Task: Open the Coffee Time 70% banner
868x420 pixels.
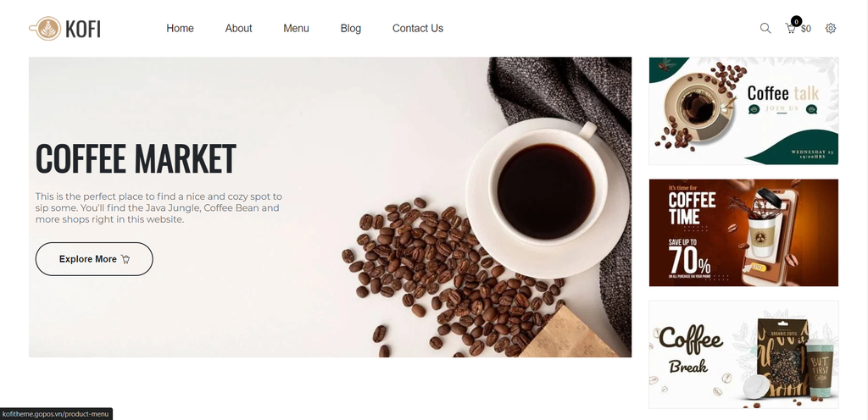Action: [743, 233]
